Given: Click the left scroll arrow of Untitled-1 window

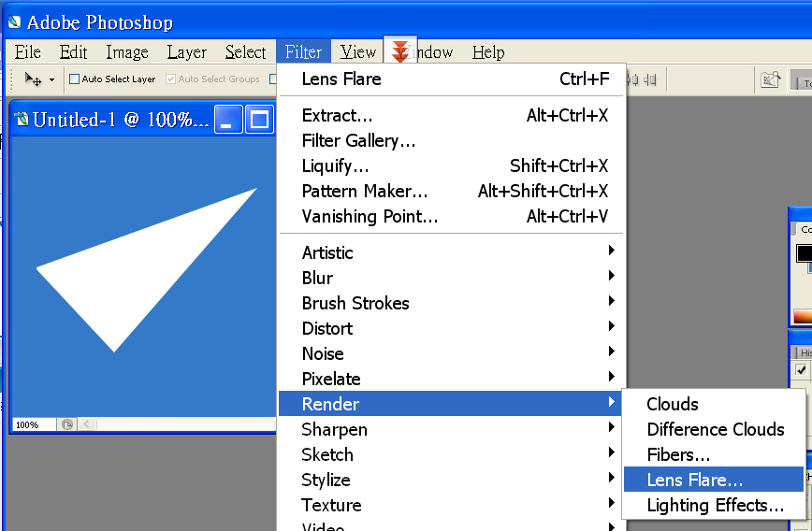Looking at the screenshot, I should (87, 424).
